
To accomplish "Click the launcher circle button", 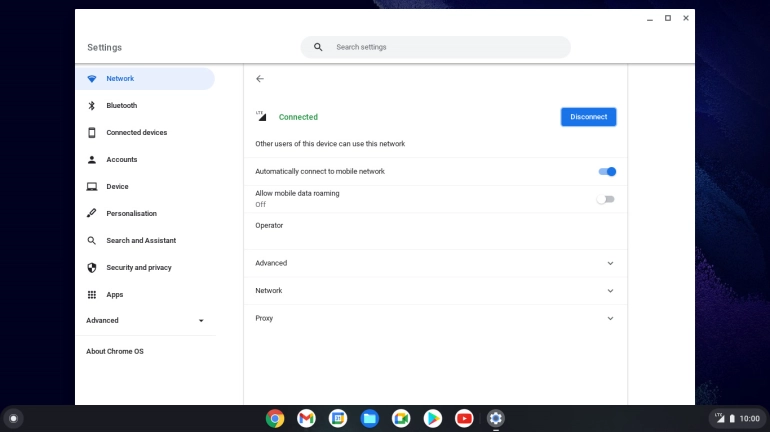I will click(x=13, y=418).
